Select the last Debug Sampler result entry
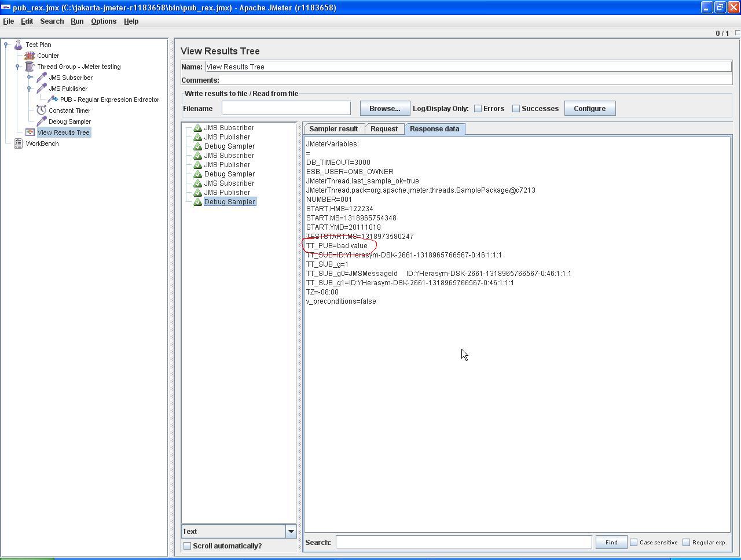 229,201
